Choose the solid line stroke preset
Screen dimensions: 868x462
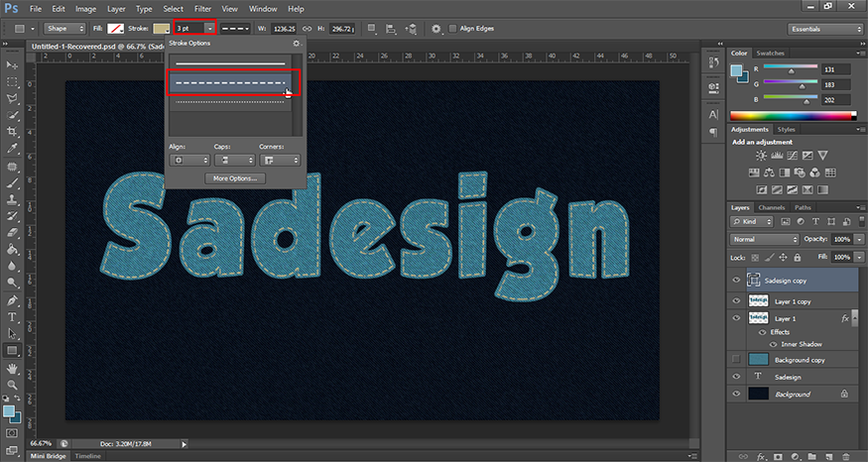tap(230, 63)
